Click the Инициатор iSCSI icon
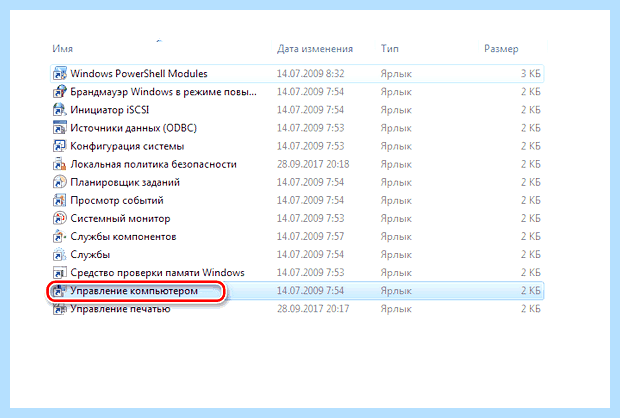The height and width of the screenshot is (418, 620). click(x=60, y=110)
